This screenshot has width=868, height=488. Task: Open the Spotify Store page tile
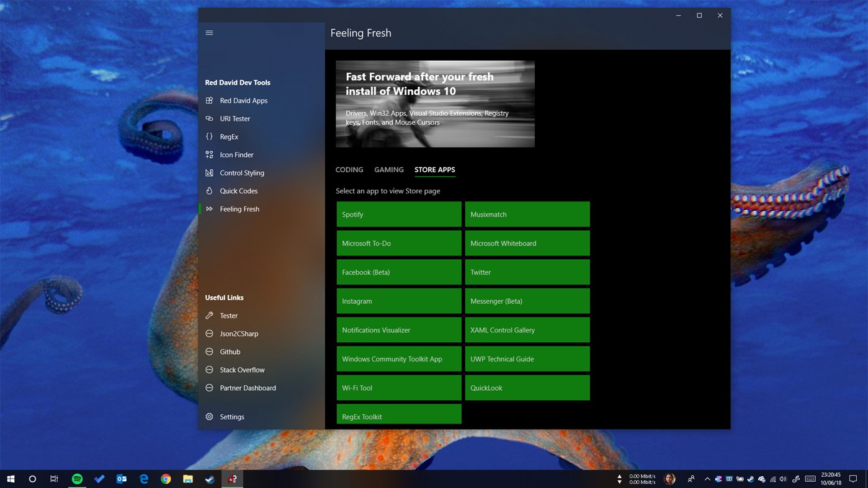[399, 214]
